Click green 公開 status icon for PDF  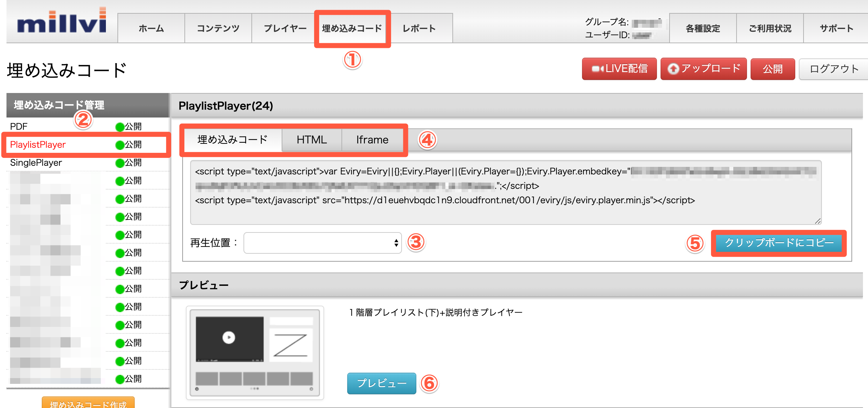(x=120, y=127)
